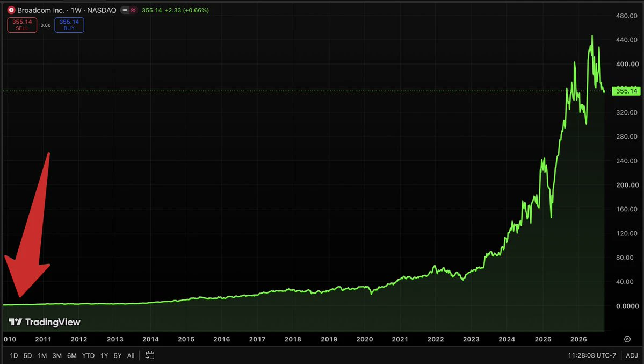Click the green 355.14 price axis label

pos(626,91)
